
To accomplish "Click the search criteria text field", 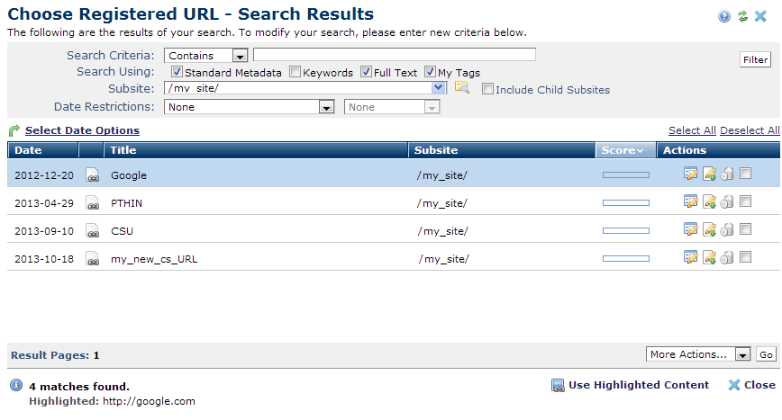I will 394,55.
